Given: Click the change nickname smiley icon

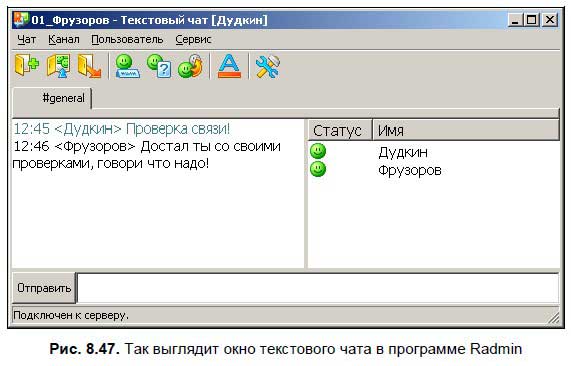Looking at the screenshot, I should tap(127, 66).
